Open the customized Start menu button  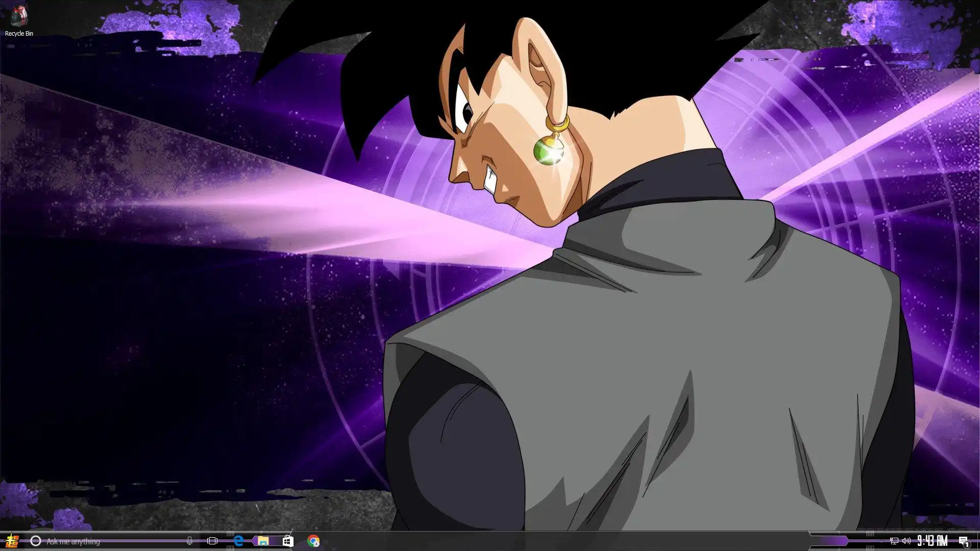click(x=12, y=541)
